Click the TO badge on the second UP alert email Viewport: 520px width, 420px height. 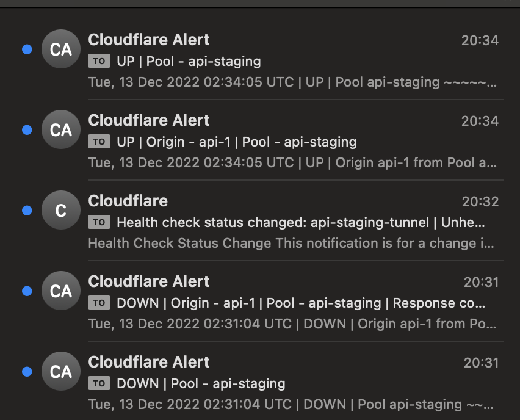coord(100,142)
